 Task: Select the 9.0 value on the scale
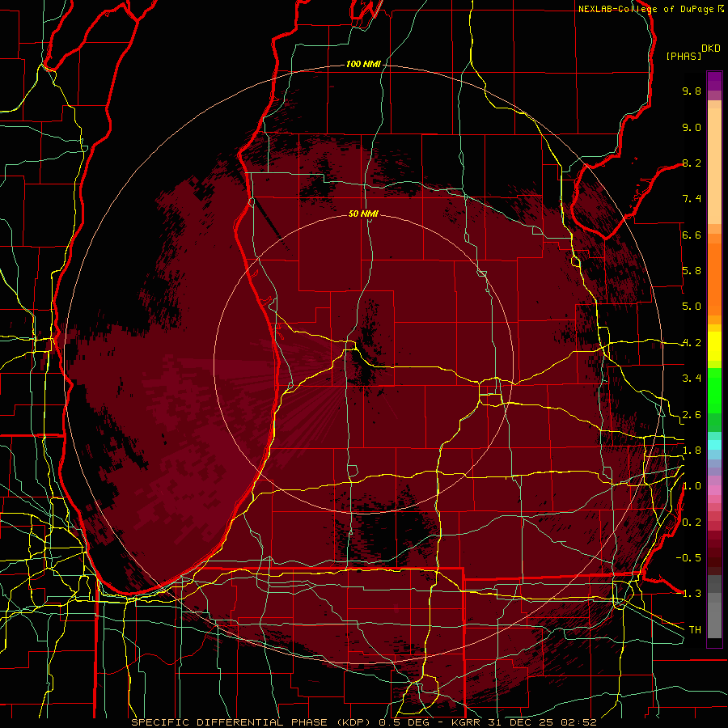pyautogui.click(x=692, y=127)
